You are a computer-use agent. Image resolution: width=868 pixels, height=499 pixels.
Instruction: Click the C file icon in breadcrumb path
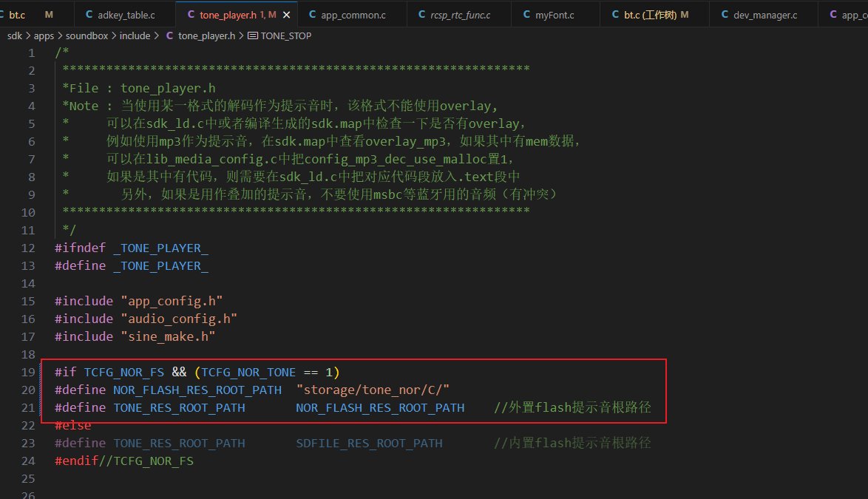[169, 36]
